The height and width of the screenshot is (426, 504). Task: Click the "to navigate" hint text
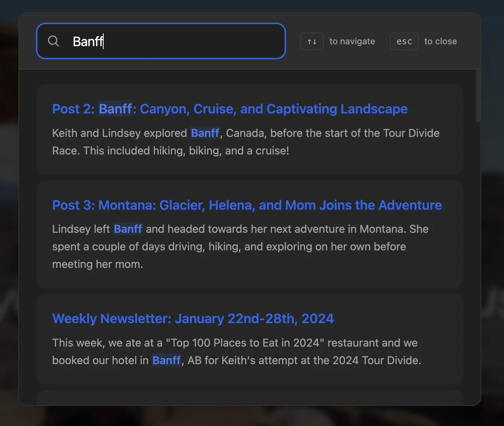point(352,41)
